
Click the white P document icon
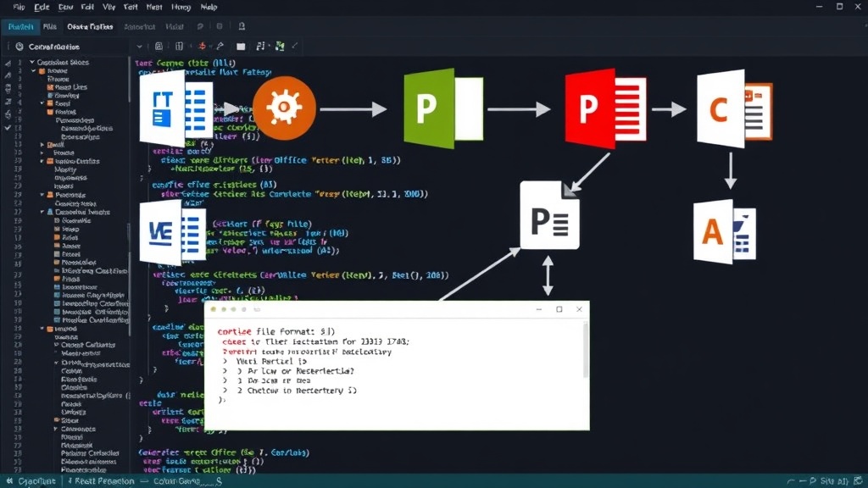(549, 215)
